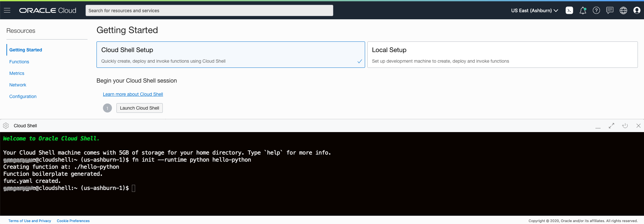The height and width of the screenshot is (224, 644).
Task: Open the language globe menu
Action: [623, 10]
